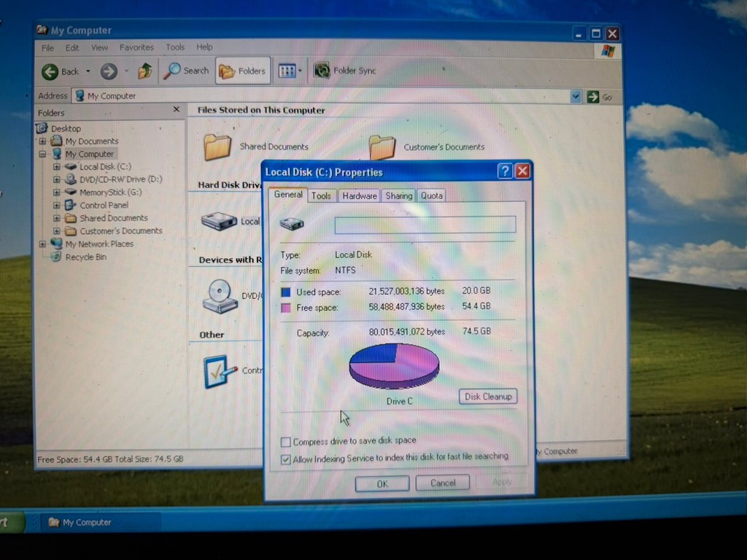Close the Folders pane
The image size is (747, 560).
pyautogui.click(x=177, y=109)
